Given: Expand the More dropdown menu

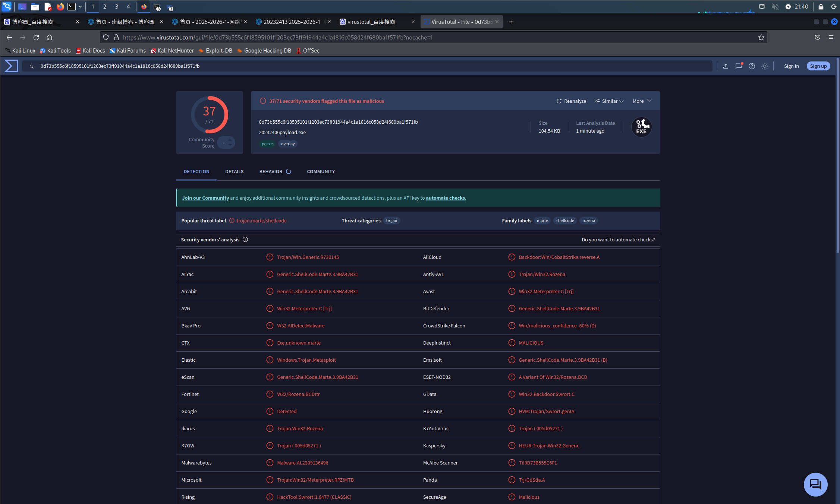Looking at the screenshot, I should tap(642, 101).
